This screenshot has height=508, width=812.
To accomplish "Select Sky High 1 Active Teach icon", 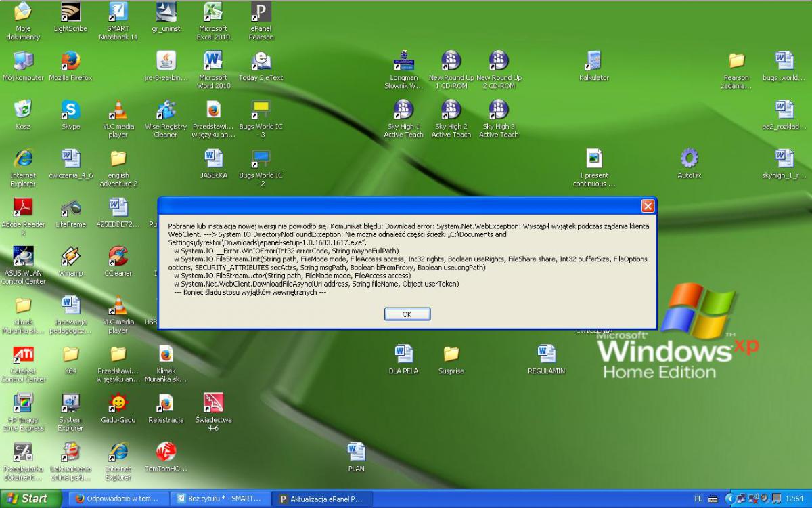I will click(x=404, y=119).
